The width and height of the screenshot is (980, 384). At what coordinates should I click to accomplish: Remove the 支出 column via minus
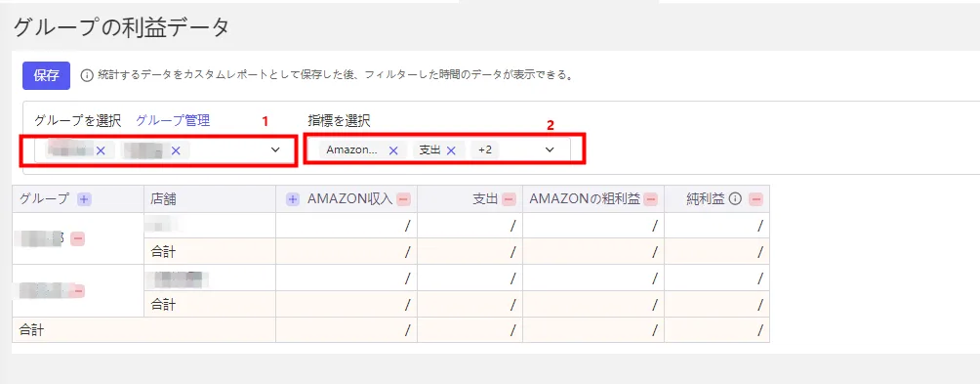click(510, 199)
